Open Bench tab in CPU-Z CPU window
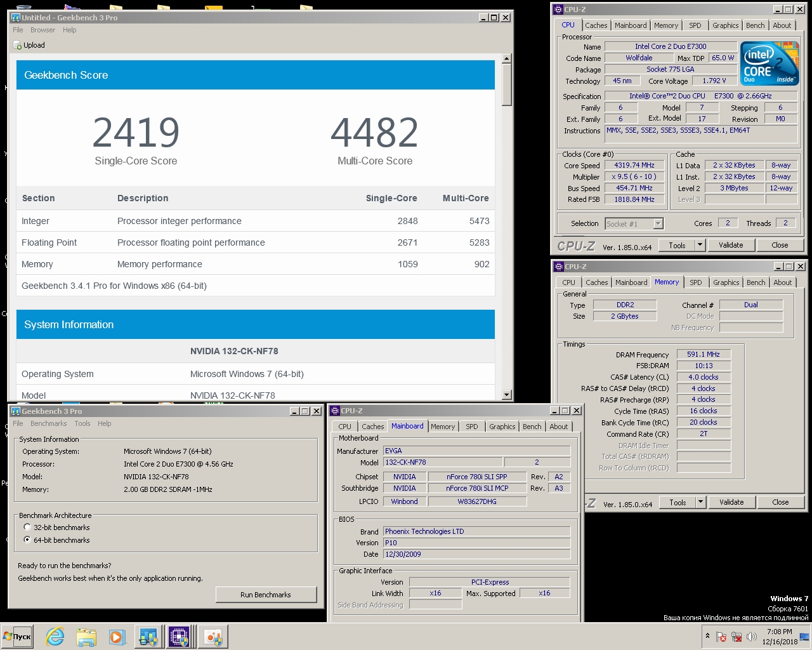This screenshot has width=812, height=650. [755, 25]
